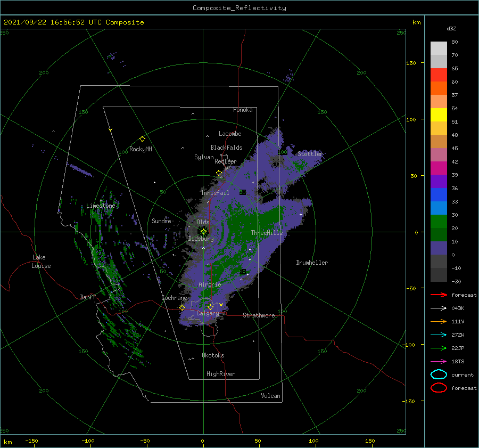Pick the light gray 80 dBZ swatch
Viewport: 479px width, 448px height.
[439, 48]
